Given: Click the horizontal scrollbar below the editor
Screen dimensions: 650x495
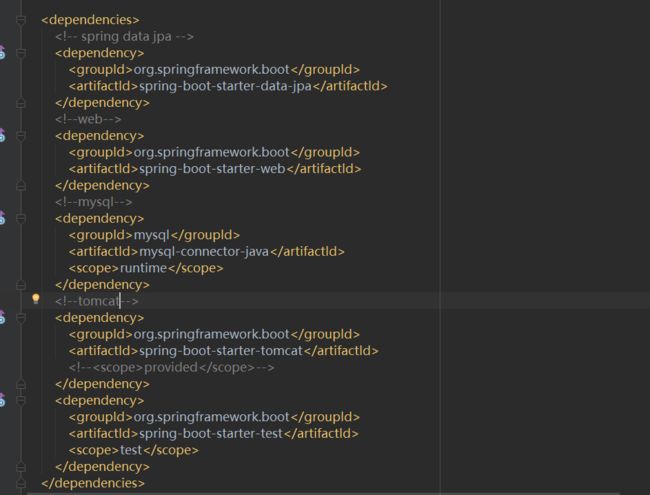Looking at the screenshot, I should coord(323,493).
